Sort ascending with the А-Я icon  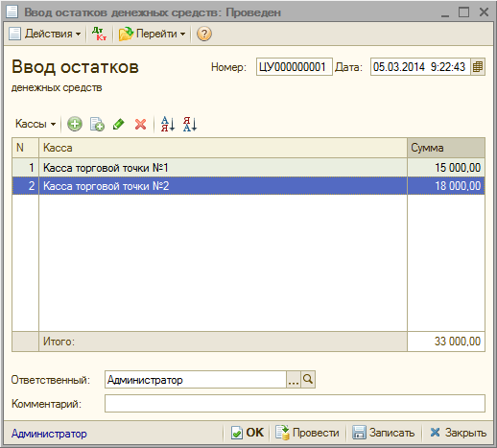coord(168,124)
